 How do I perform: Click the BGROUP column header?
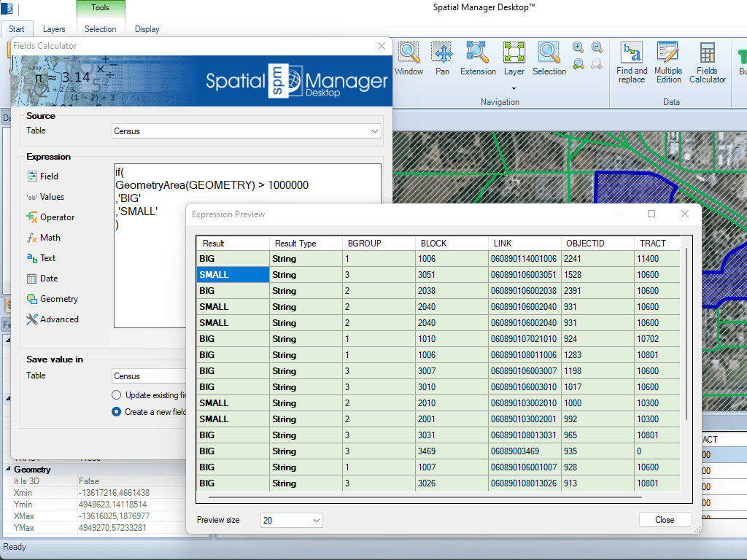pos(379,244)
